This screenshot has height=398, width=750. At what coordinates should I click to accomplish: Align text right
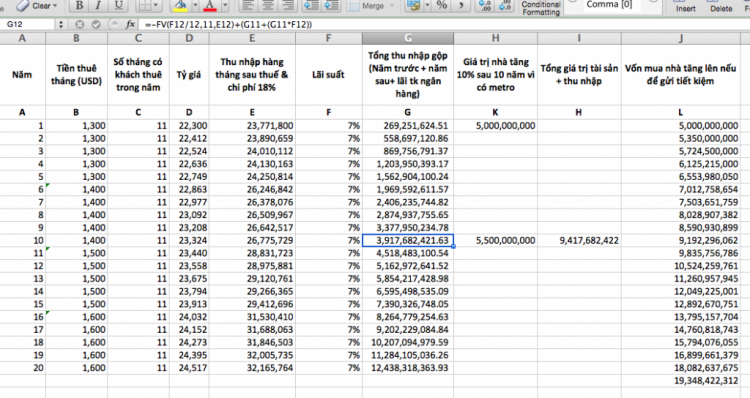coord(287,5)
